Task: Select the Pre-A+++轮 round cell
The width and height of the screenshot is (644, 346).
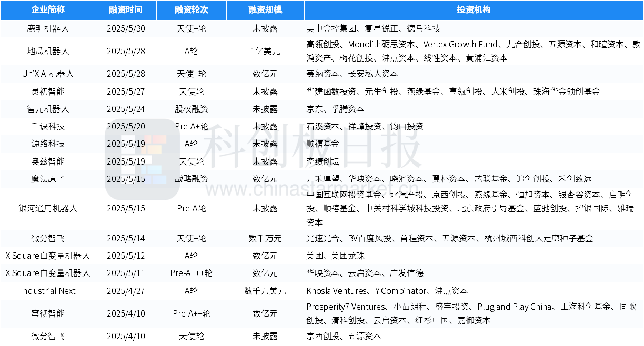Action: click(x=191, y=273)
